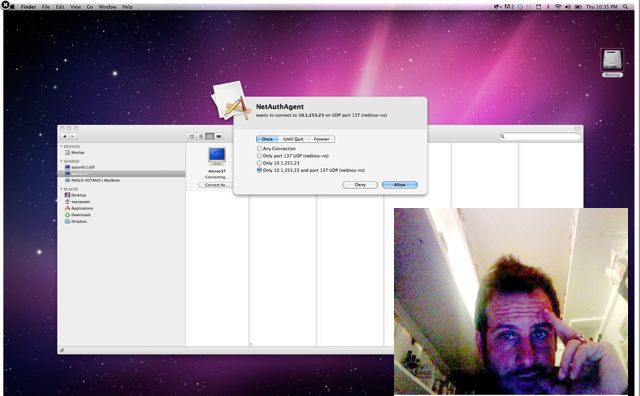Switch Finder to icon view
This screenshot has height=396, width=640.
point(192,136)
